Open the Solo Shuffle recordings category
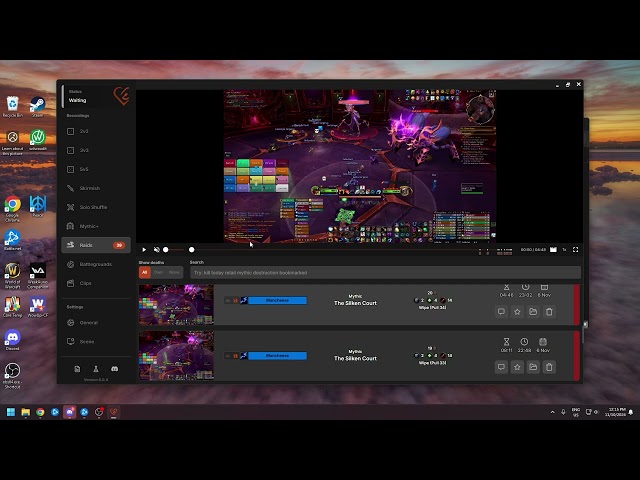 click(96, 207)
